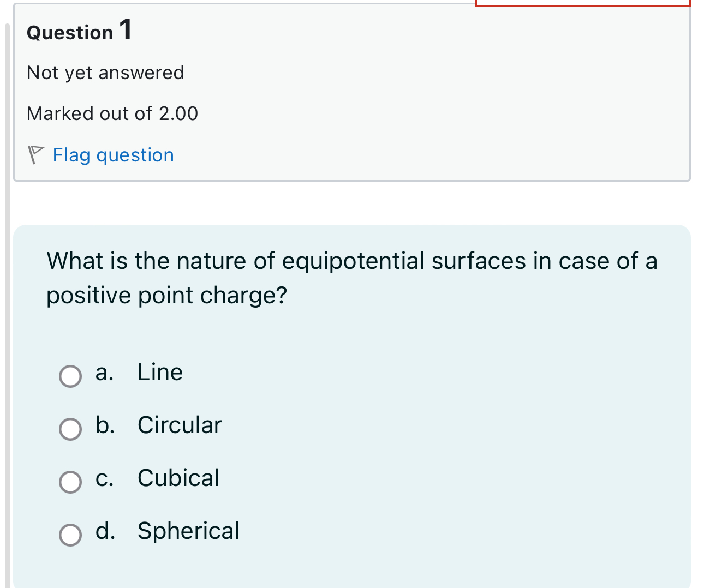Choose the answer labeled Line
Viewport: 704px width, 588px height.
[x=159, y=373]
